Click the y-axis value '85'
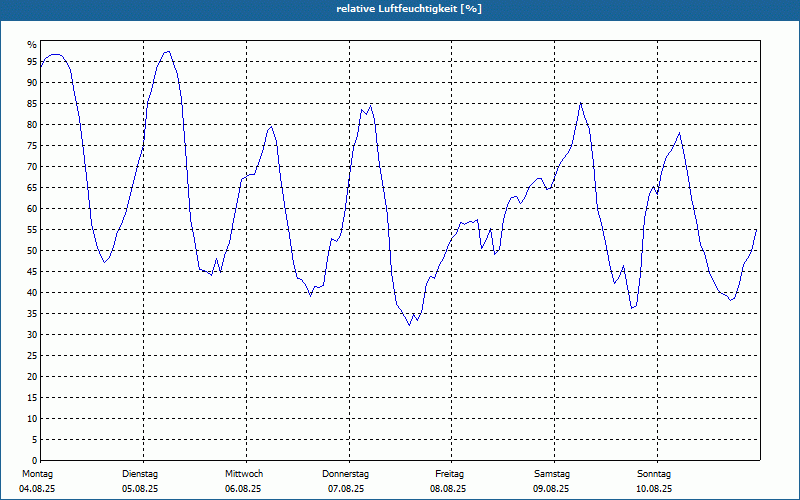 tap(32, 104)
